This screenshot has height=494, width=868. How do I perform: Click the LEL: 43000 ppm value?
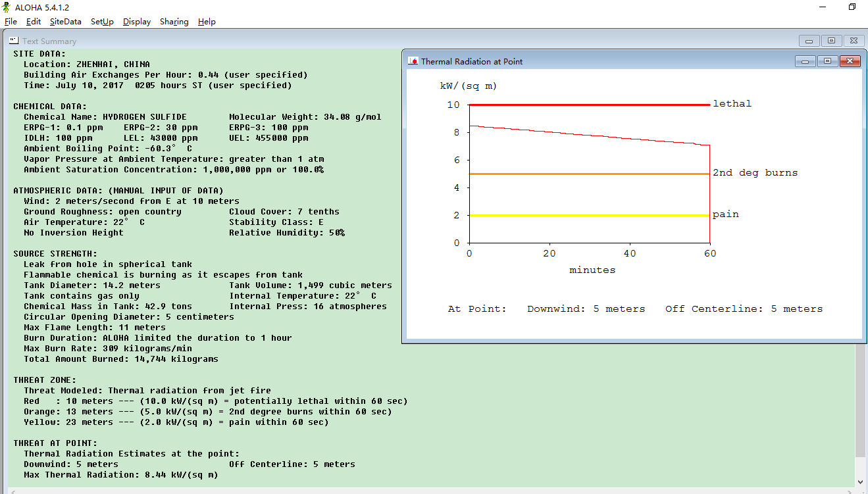161,138
